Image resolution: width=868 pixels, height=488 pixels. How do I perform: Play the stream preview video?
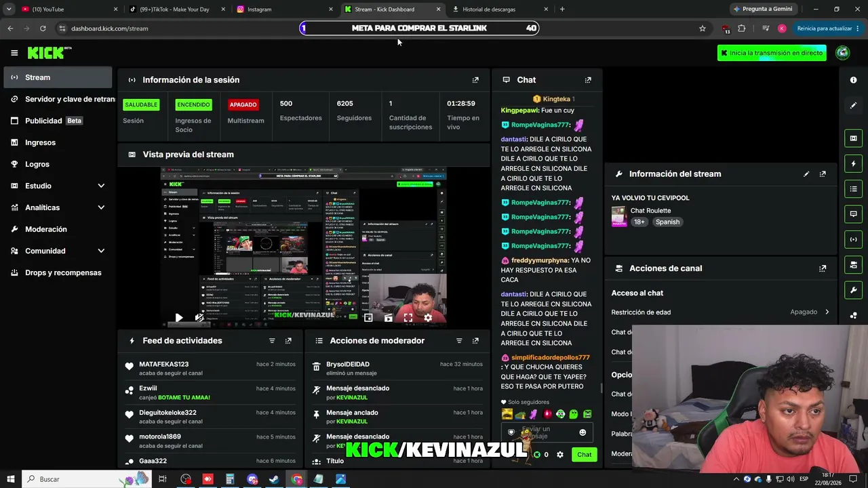[178, 317]
